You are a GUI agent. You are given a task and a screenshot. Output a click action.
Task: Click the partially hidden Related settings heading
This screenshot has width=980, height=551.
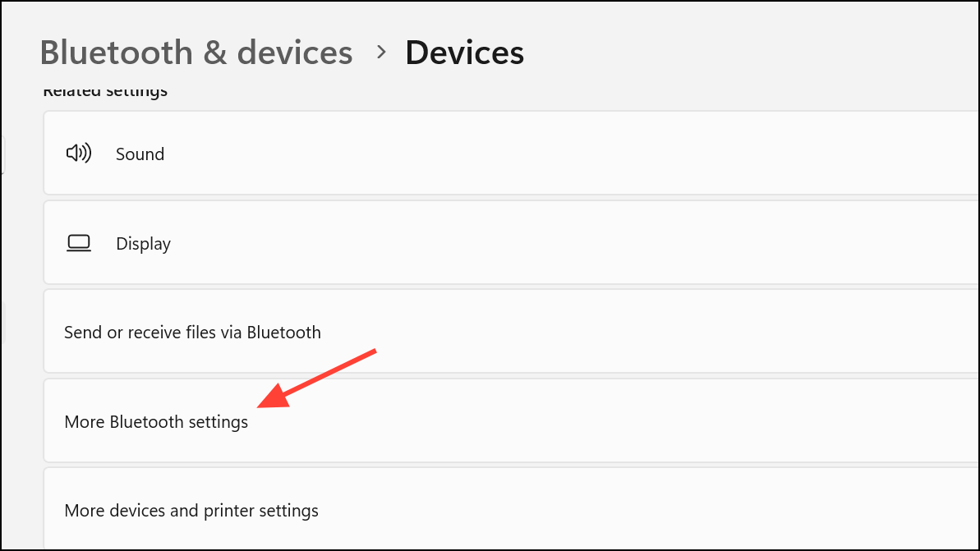coord(105,91)
